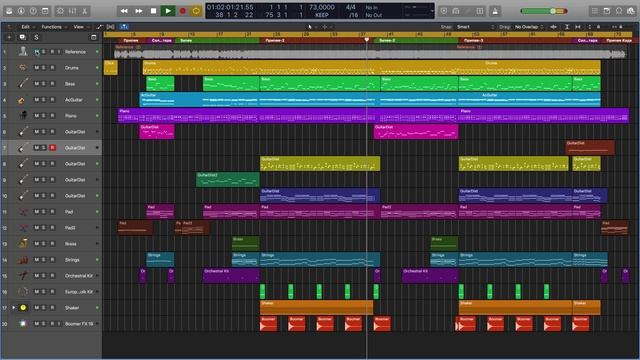Image resolution: width=640 pixels, height=360 pixels.
Task: Select the Orchestral Kit track name
Action: click(79, 276)
